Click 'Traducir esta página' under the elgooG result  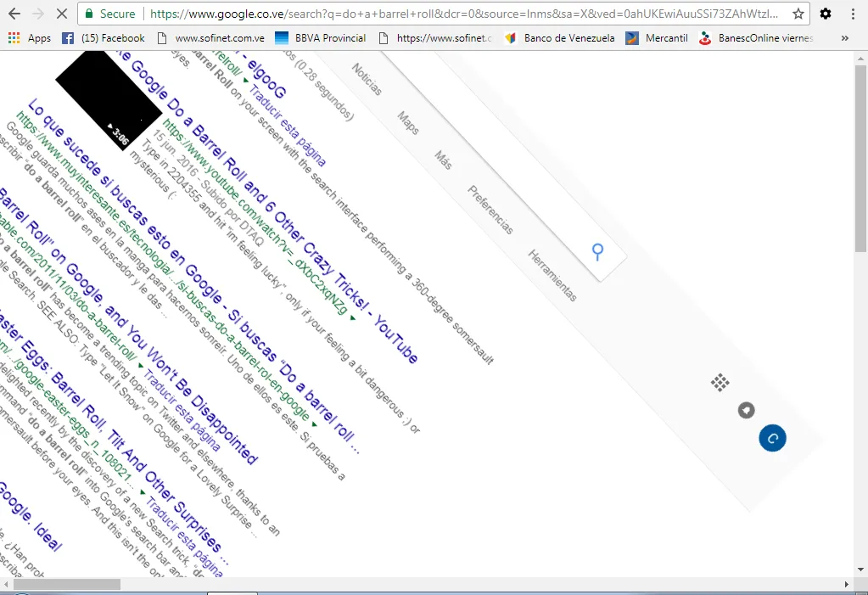pos(287,126)
